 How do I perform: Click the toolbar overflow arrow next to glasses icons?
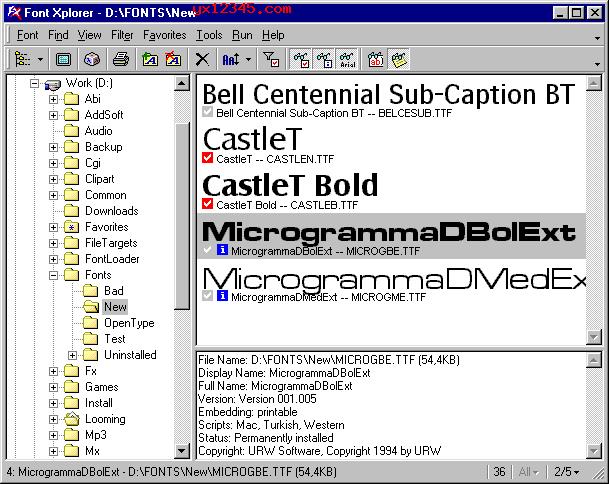pos(597,64)
